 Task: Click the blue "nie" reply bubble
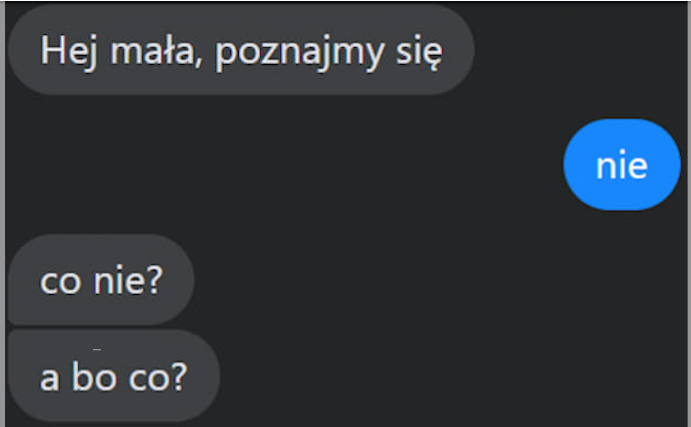tap(622, 165)
